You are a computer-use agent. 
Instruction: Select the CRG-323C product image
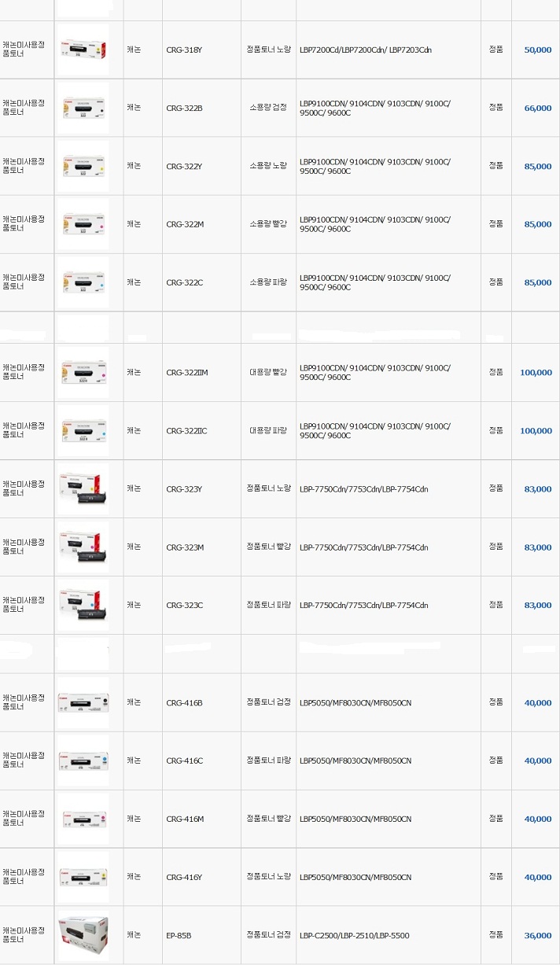click(83, 605)
